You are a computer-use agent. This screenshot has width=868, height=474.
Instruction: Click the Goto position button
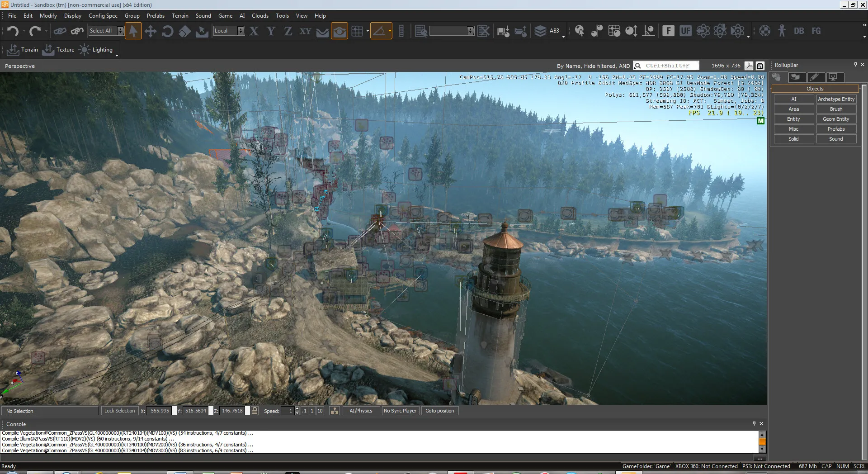(440, 411)
